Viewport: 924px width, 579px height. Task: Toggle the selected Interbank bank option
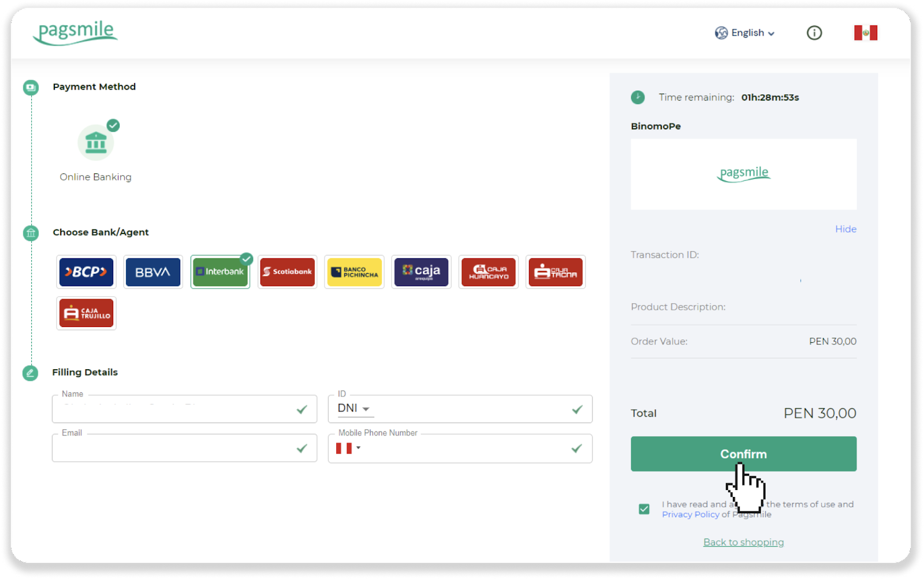click(220, 272)
